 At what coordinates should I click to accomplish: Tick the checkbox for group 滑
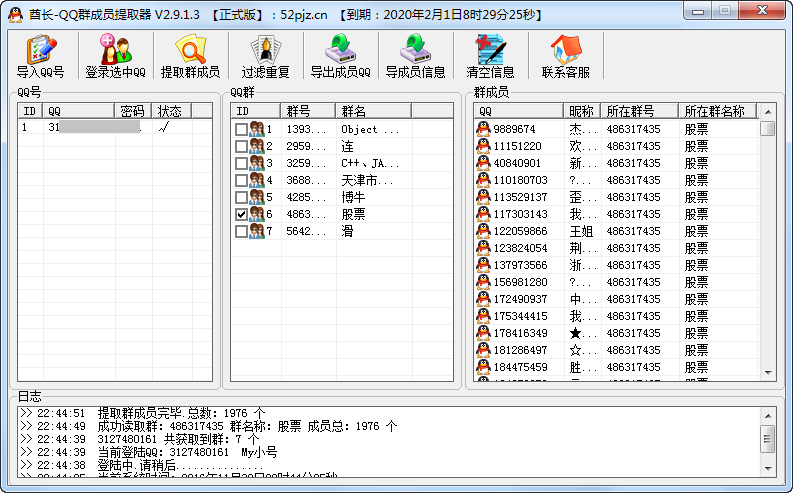241,231
